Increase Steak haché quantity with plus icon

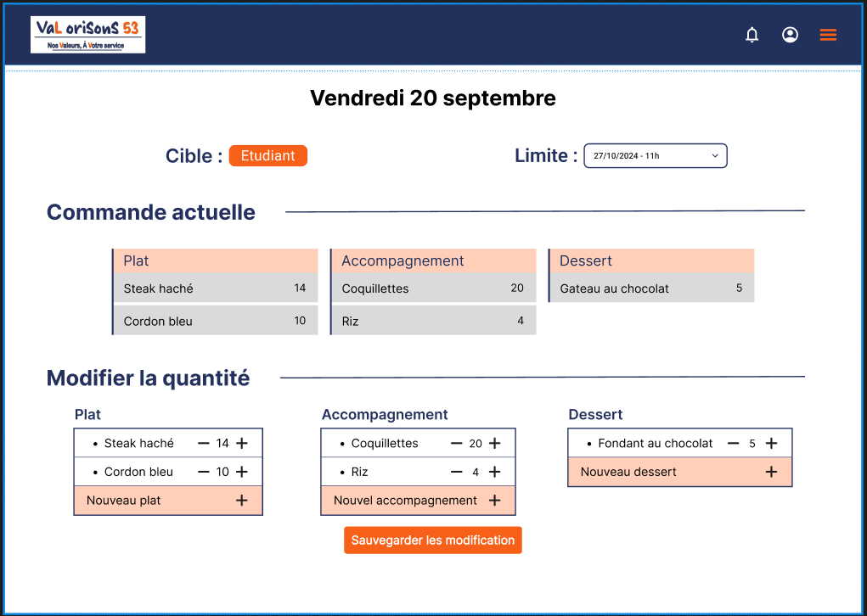[x=242, y=443]
